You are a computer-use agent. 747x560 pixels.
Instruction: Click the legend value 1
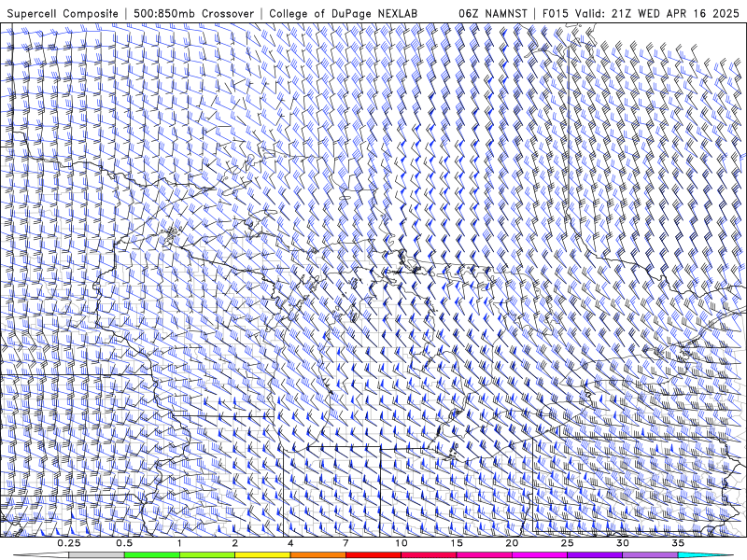[179, 543]
